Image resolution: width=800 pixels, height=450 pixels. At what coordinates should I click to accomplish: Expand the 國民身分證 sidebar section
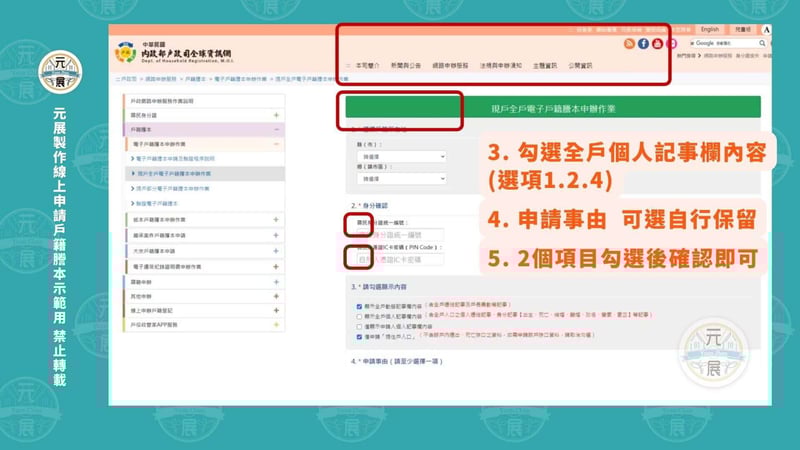coord(276,115)
